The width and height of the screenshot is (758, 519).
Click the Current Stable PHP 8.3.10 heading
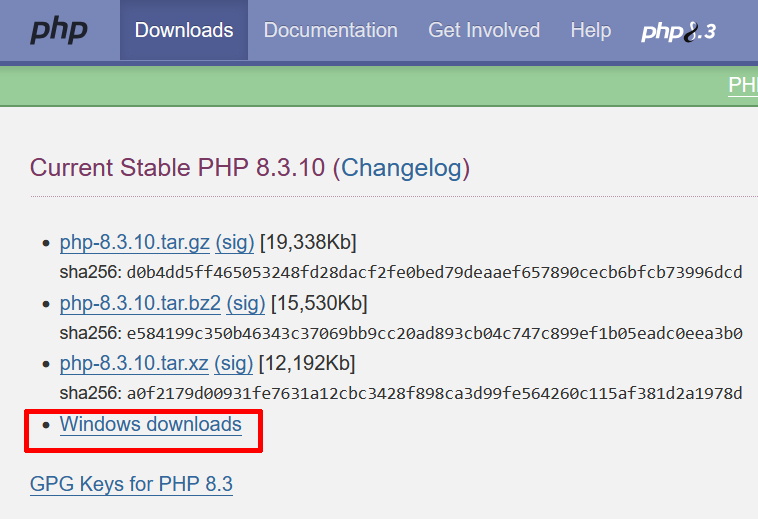point(177,167)
